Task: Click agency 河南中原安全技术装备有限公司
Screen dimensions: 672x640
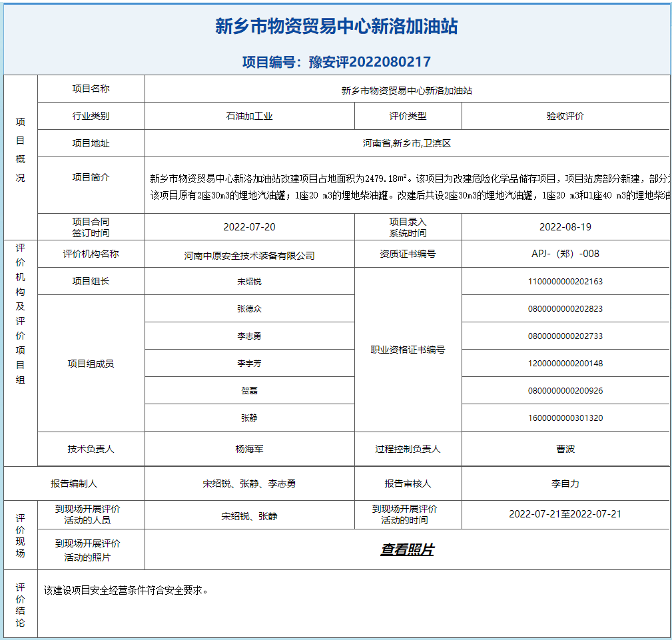Action: [x=250, y=256]
